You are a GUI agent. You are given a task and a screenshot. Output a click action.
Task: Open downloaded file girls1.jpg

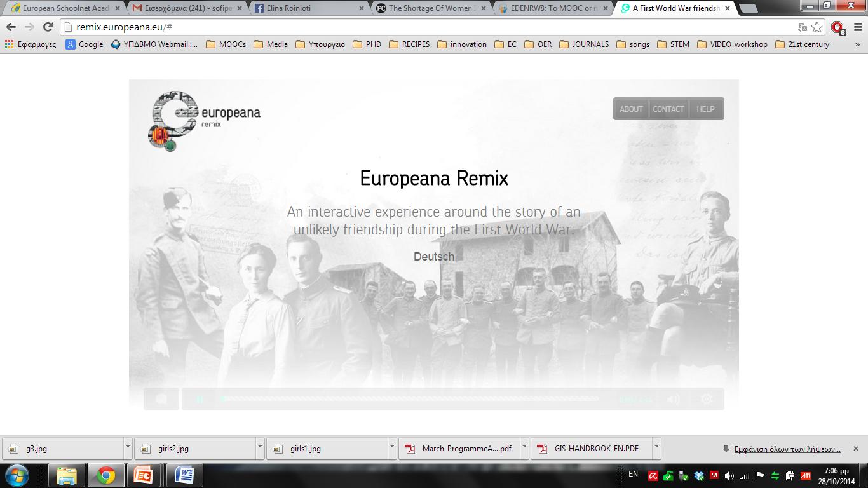pos(327,449)
